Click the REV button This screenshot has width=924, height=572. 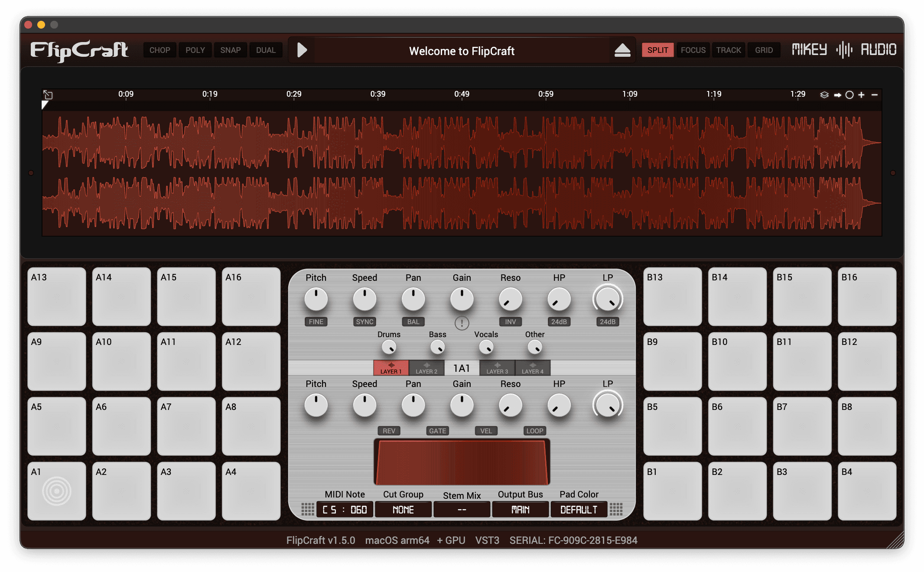[x=389, y=431]
